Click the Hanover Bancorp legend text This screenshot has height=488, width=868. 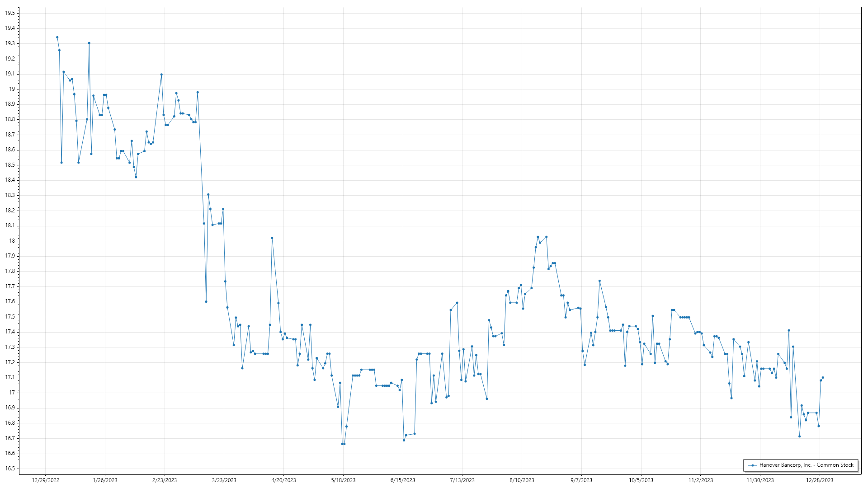coord(806,465)
